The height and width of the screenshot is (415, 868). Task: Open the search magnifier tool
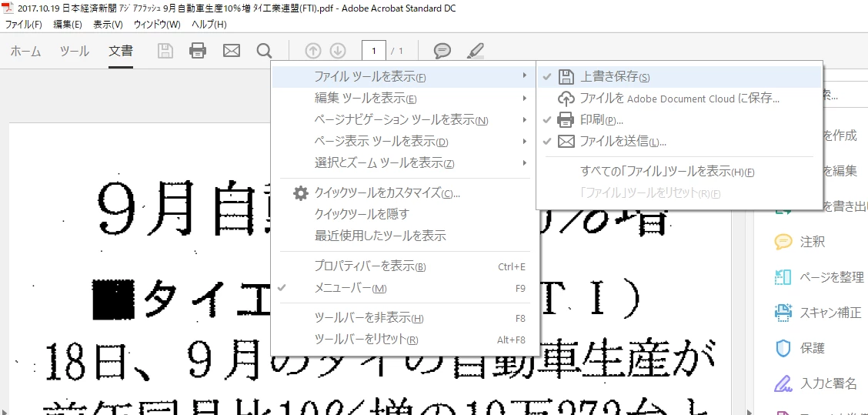tap(265, 51)
